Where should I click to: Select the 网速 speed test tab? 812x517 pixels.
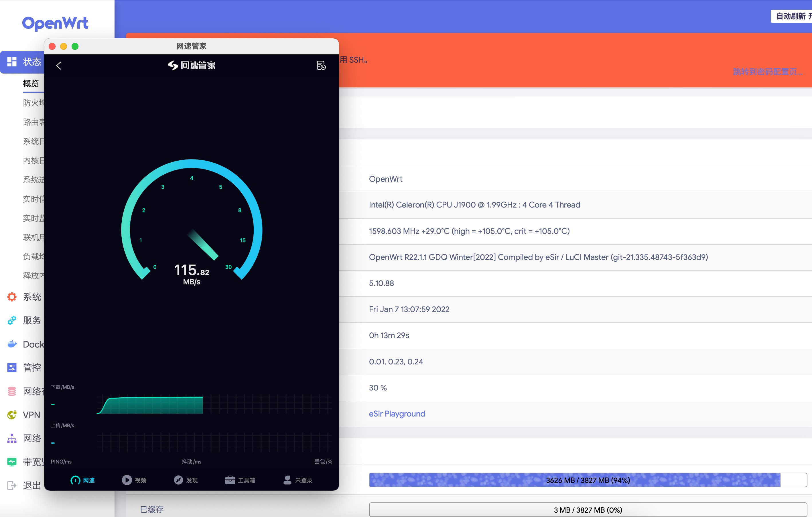(x=83, y=480)
